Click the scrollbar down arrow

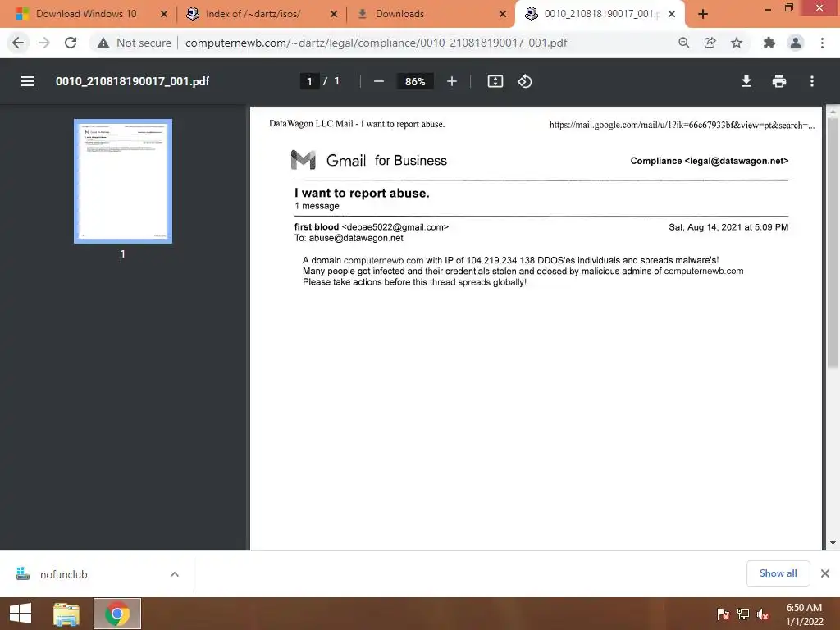coord(833,543)
